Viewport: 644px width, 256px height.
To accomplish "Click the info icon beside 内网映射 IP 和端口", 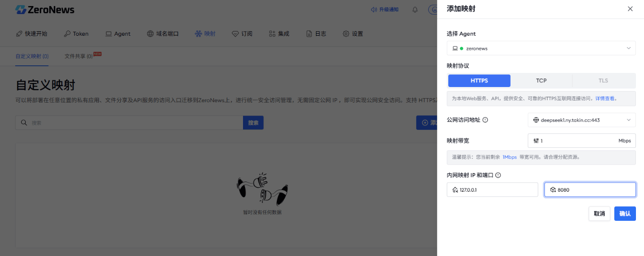I will click(x=498, y=176).
